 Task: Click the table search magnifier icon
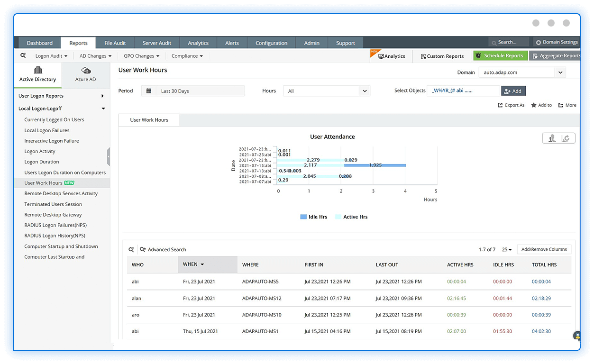131,249
